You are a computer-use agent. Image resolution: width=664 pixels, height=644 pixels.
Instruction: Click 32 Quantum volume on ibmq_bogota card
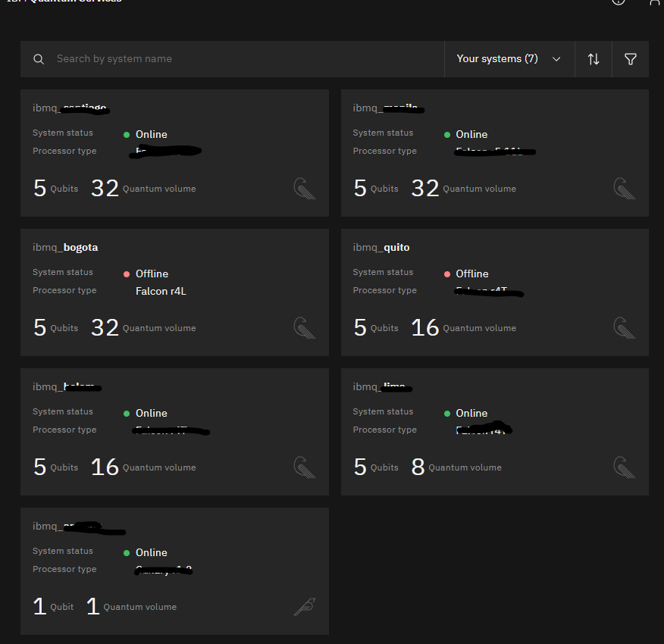click(x=143, y=328)
